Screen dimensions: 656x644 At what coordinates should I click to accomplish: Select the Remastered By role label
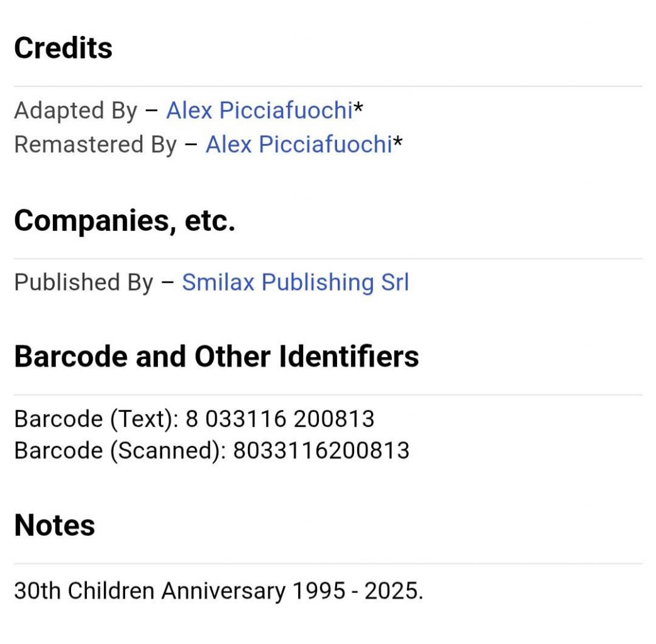(x=96, y=145)
